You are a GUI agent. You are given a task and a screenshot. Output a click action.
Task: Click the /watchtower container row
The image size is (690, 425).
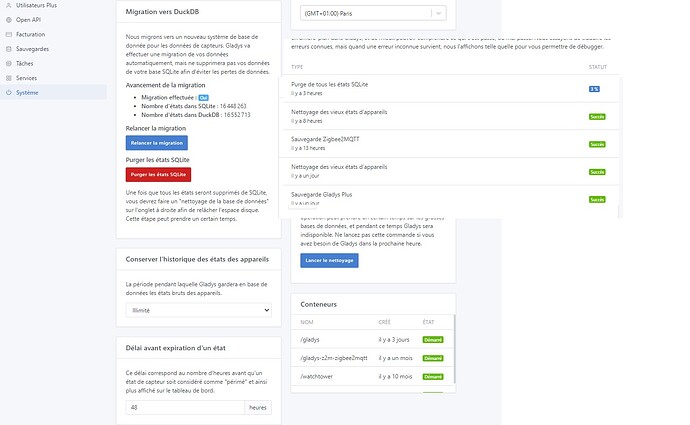(x=370, y=377)
